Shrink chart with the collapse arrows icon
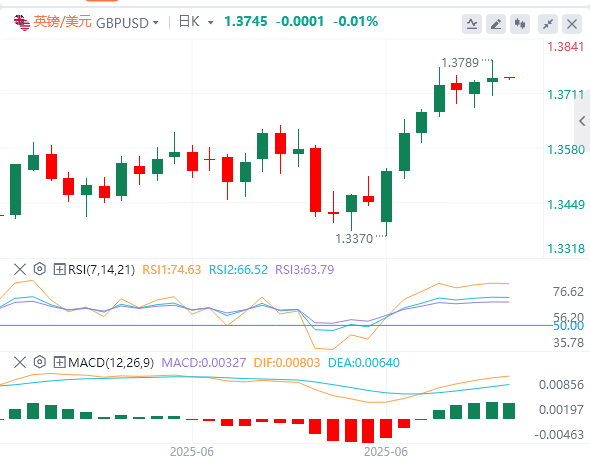The image size is (590, 464). [548, 24]
